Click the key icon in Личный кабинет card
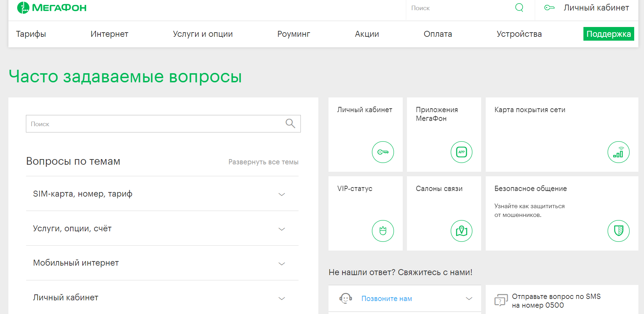 tap(383, 152)
